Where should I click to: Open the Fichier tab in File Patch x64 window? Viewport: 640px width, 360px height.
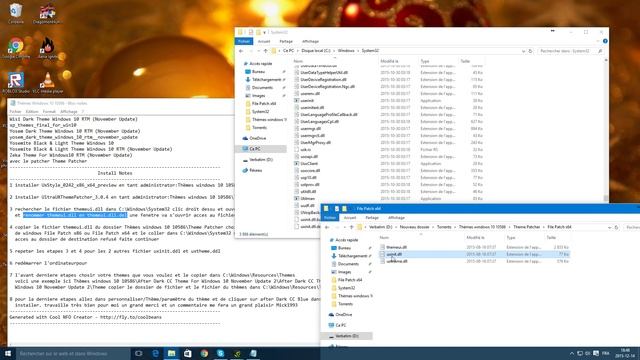pyautogui.click(x=330, y=218)
